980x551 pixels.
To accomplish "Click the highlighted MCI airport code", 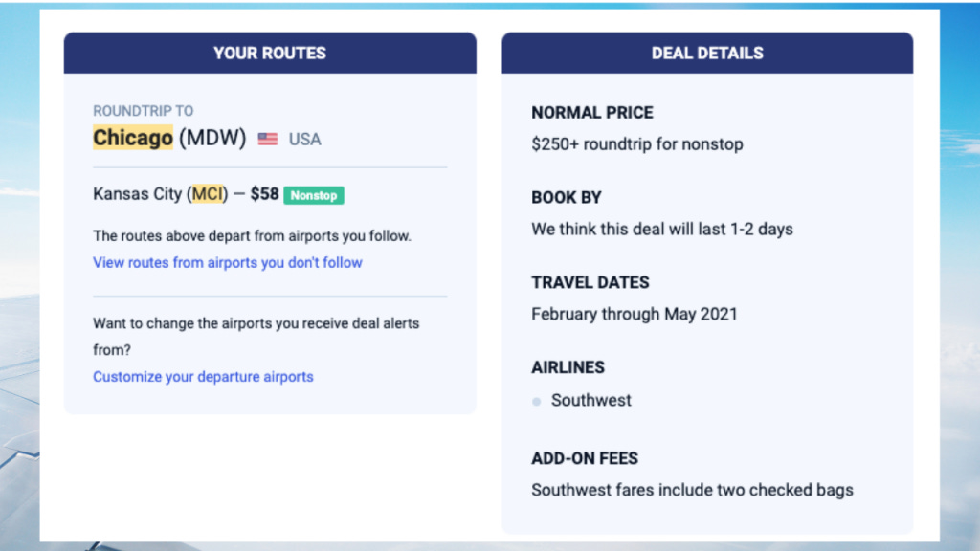I will pyautogui.click(x=208, y=194).
